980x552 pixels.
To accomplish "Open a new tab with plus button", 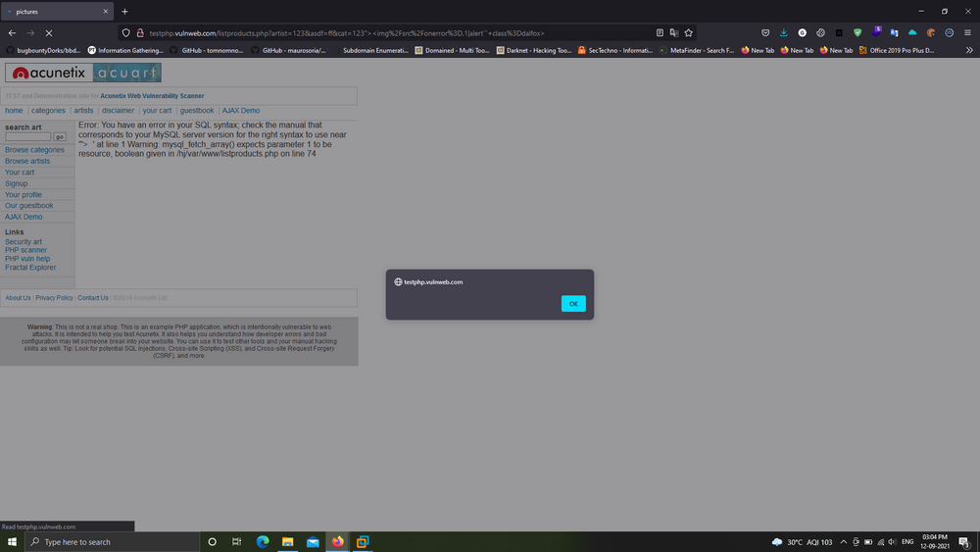I will coord(124,11).
